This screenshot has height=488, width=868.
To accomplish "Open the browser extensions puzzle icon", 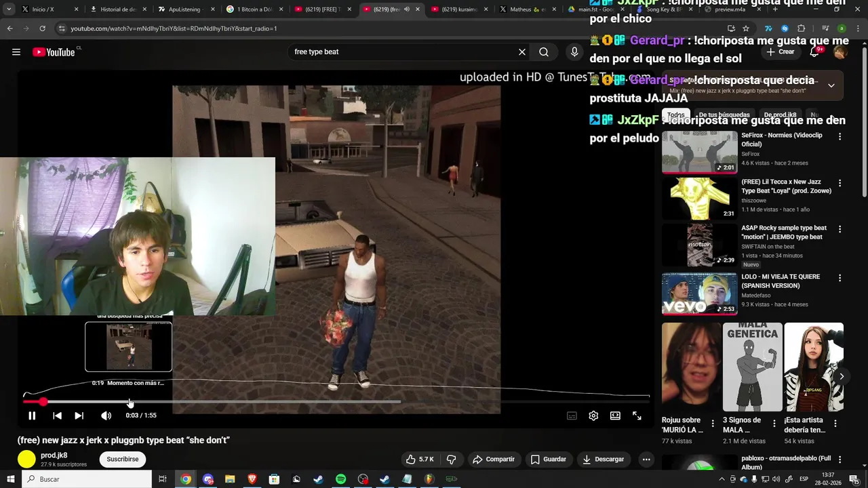I will pos(802,28).
